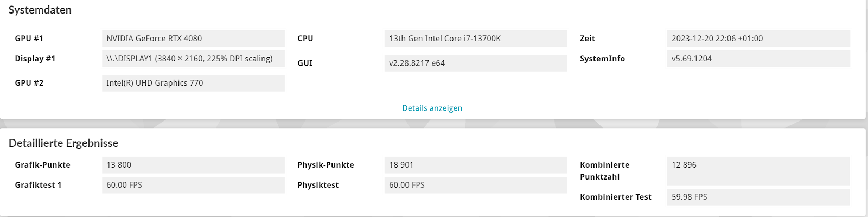Select the NVIDIA GeForce RTX 4080 field
Viewport: 868px width, 217px height.
coord(193,39)
